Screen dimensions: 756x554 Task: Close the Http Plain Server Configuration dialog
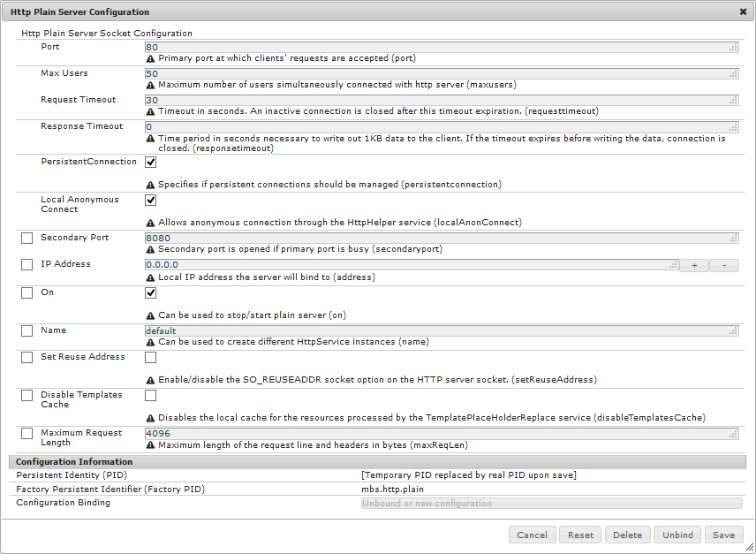click(743, 12)
